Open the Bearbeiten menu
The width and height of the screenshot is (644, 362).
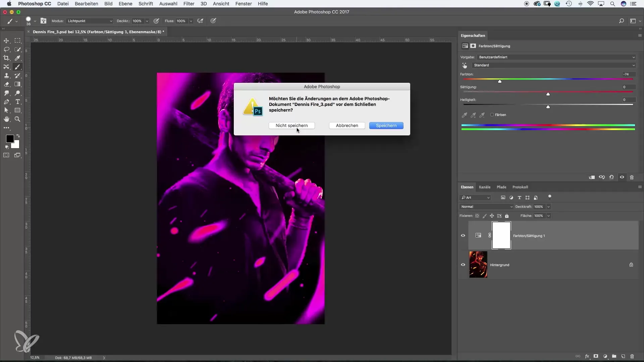pos(87,4)
